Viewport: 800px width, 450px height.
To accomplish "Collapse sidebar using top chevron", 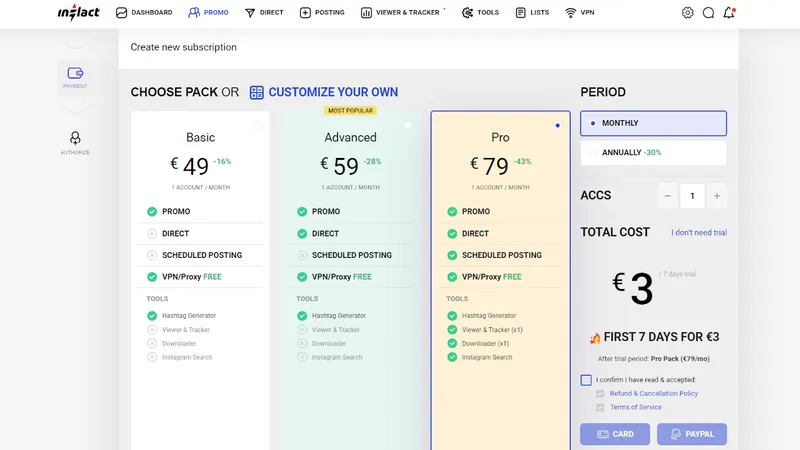I will [x=74, y=45].
